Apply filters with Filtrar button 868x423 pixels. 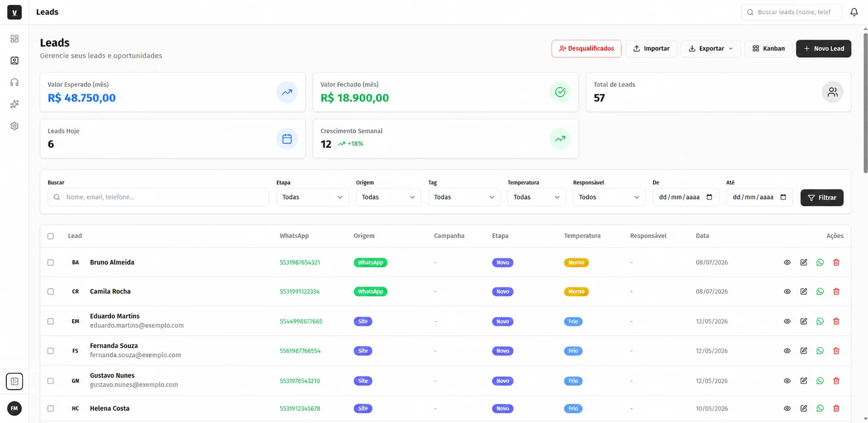click(x=822, y=197)
